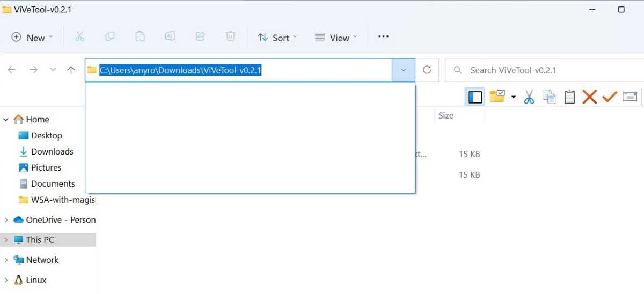The width and height of the screenshot is (644, 294).
Task: Click the Share icon in the top toolbar
Action: coord(200,36)
